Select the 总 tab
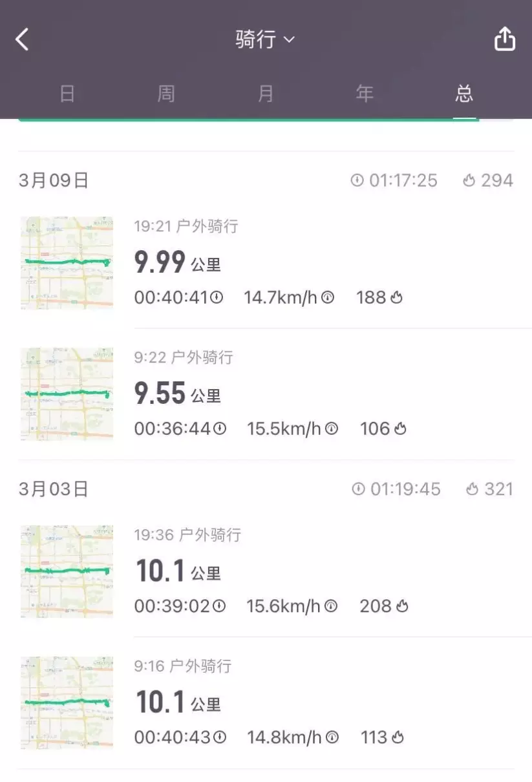This screenshot has width=532, height=782. (464, 94)
